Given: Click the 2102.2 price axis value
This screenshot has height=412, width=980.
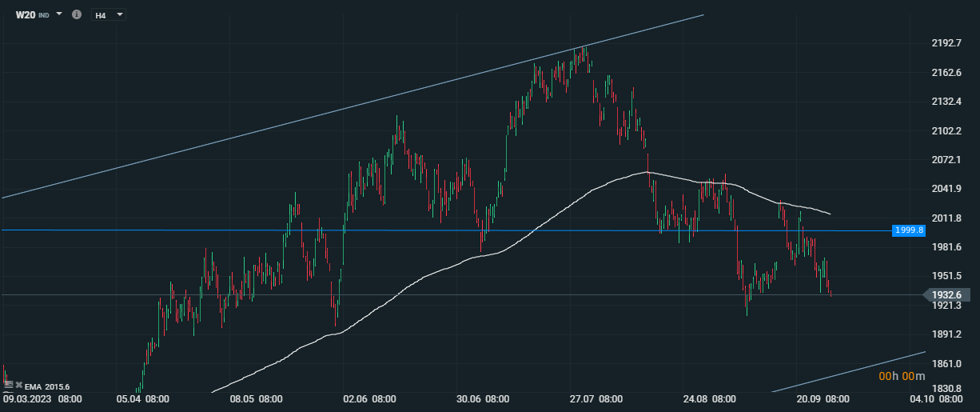Looking at the screenshot, I should click(946, 130).
